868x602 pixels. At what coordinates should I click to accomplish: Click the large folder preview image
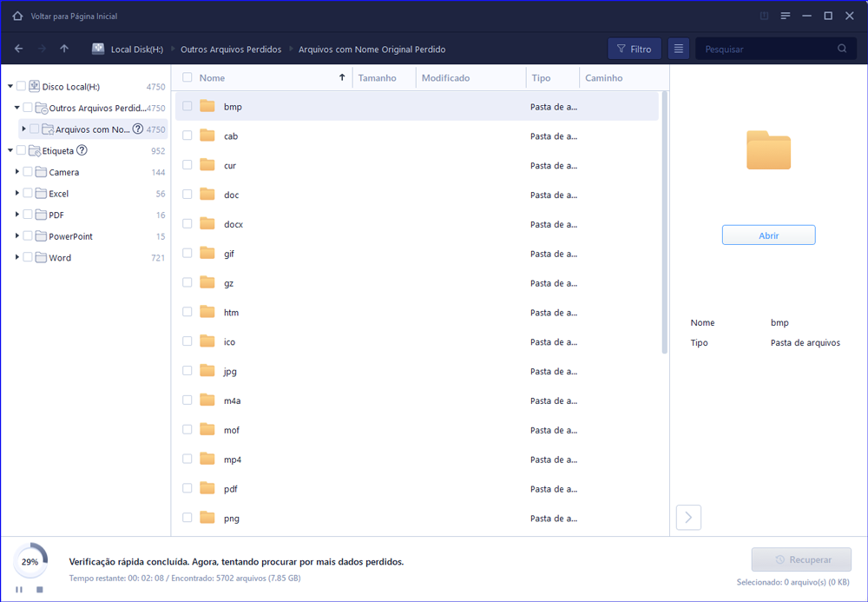tap(768, 150)
